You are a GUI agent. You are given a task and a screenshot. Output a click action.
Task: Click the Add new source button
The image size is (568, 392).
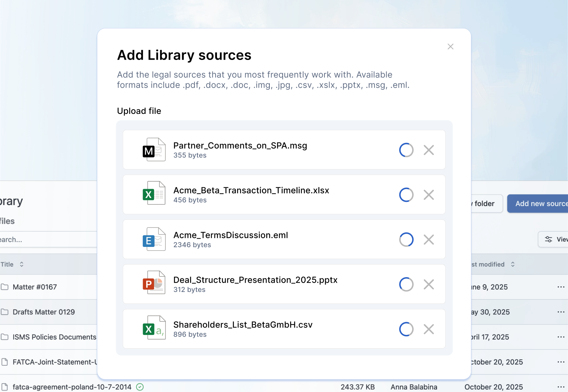tap(540, 203)
